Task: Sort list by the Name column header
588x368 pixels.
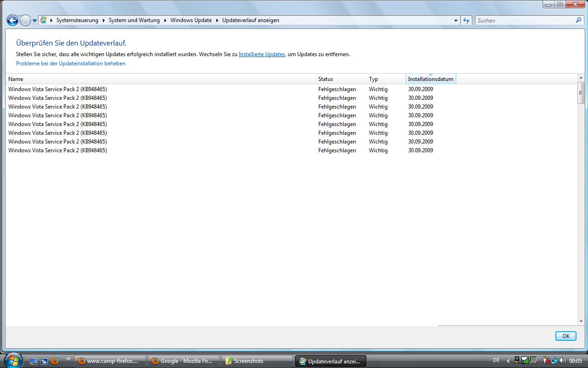Action: 161,79
